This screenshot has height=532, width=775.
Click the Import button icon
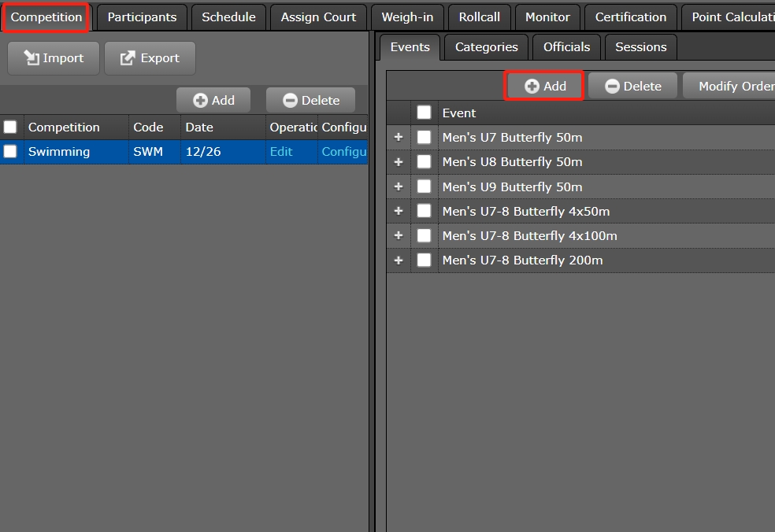(32, 58)
